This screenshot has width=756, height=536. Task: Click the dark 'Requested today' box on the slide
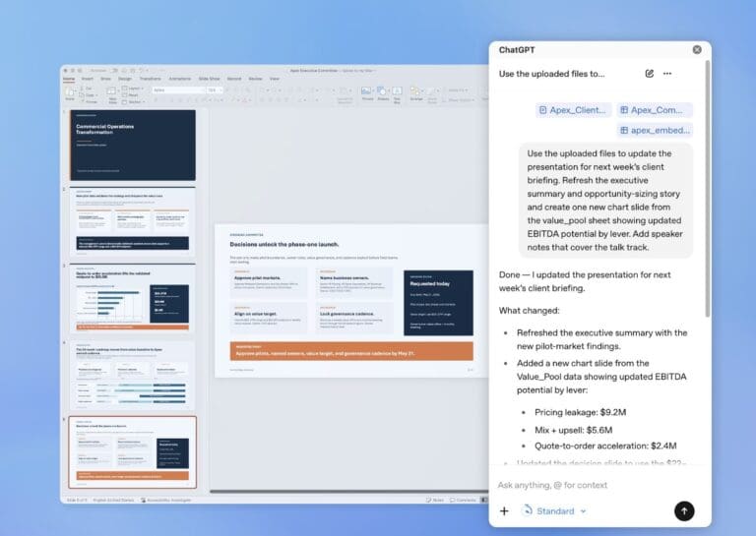tap(438, 303)
